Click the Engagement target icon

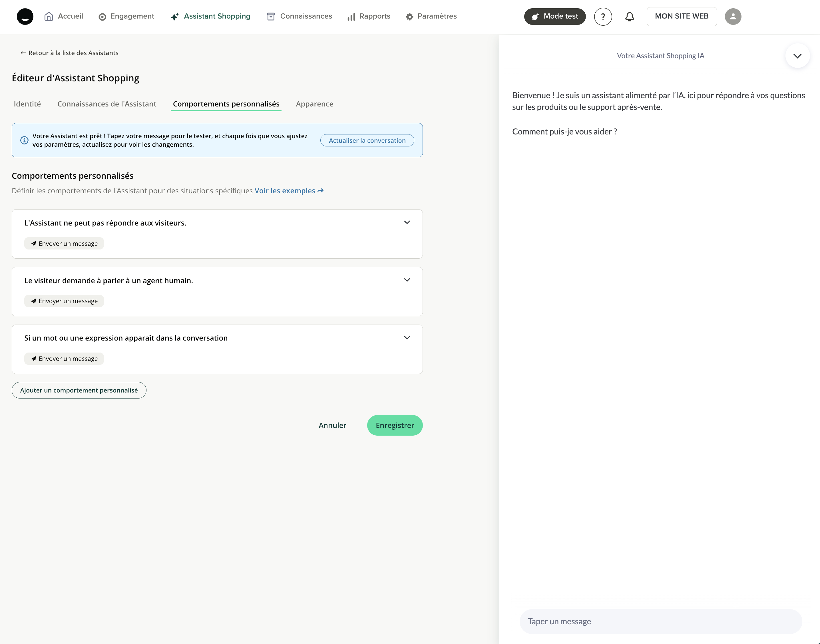pos(102,17)
